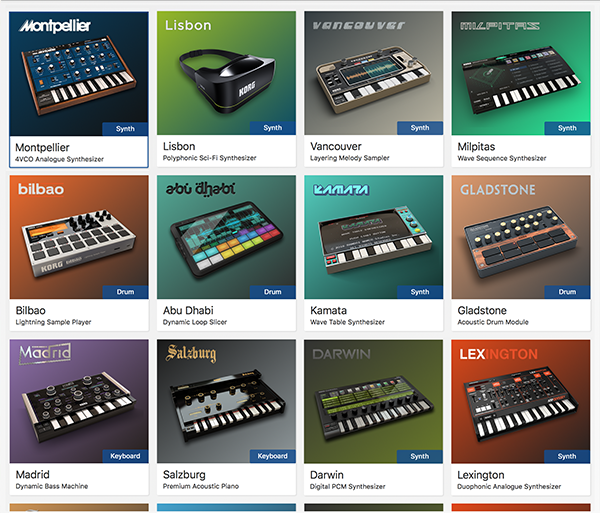Click the Synth tag on Montpellier card
Image resolution: width=600 pixels, height=513 pixels.
(125, 129)
